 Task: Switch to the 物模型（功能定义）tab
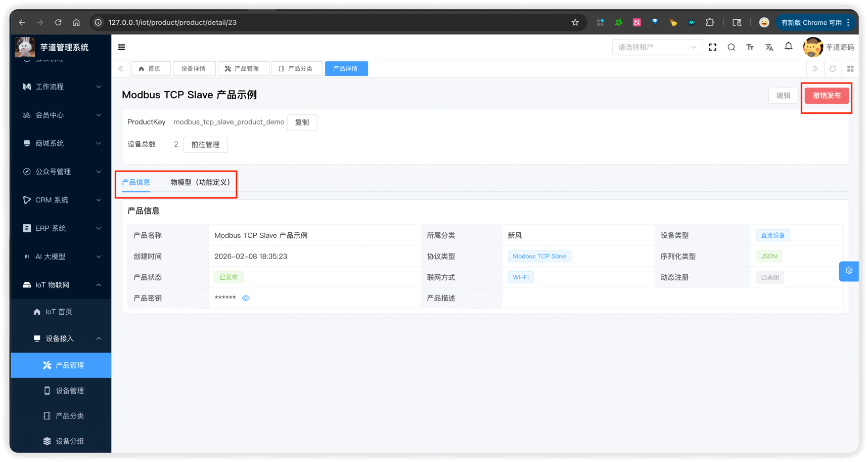pos(200,182)
